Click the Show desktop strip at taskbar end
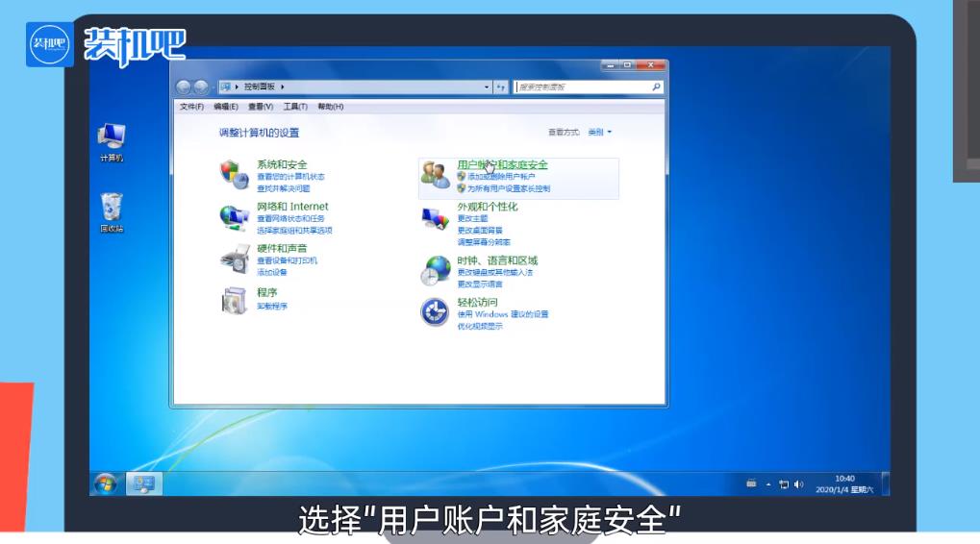 885,484
